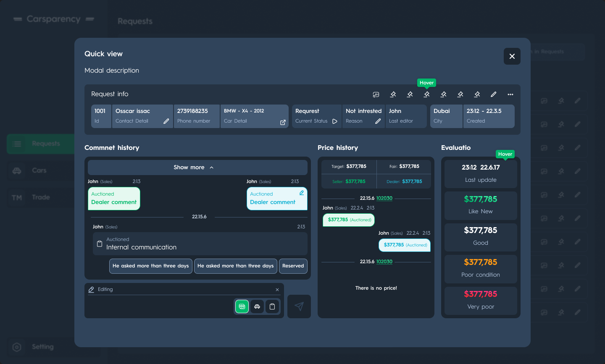Toggle the clipboard comment type button
The height and width of the screenshot is (364, 605).
coord(272,306)
